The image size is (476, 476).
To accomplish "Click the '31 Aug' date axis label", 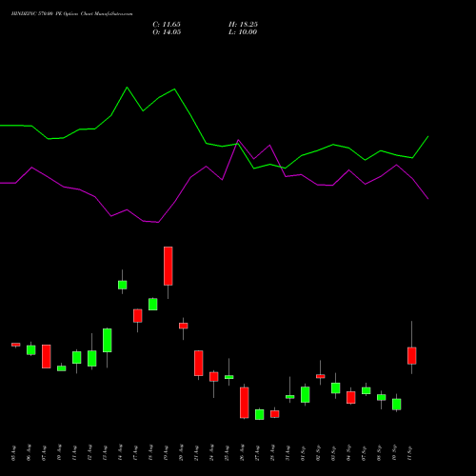I will click(x=288, y=453).
